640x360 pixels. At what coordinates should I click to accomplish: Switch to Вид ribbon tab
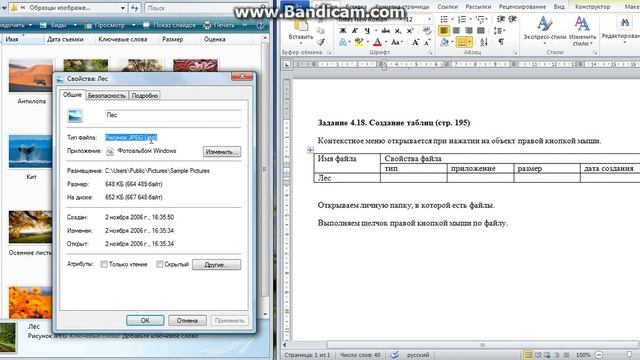(559, 7)
